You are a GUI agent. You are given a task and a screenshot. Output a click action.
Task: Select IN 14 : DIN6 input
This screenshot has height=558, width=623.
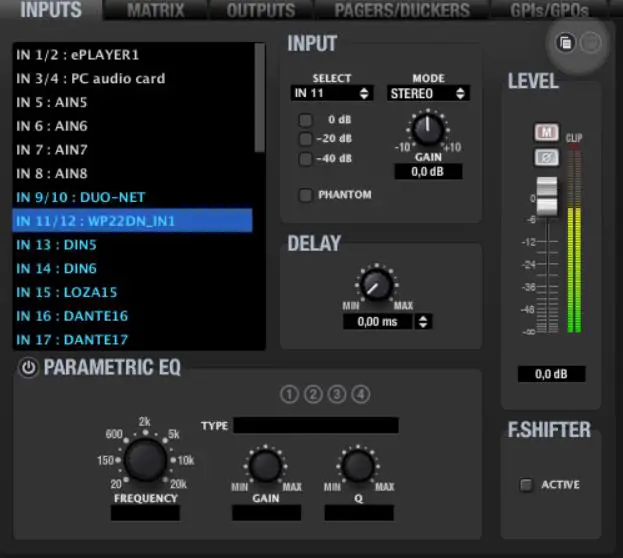[x=133, y=269]
